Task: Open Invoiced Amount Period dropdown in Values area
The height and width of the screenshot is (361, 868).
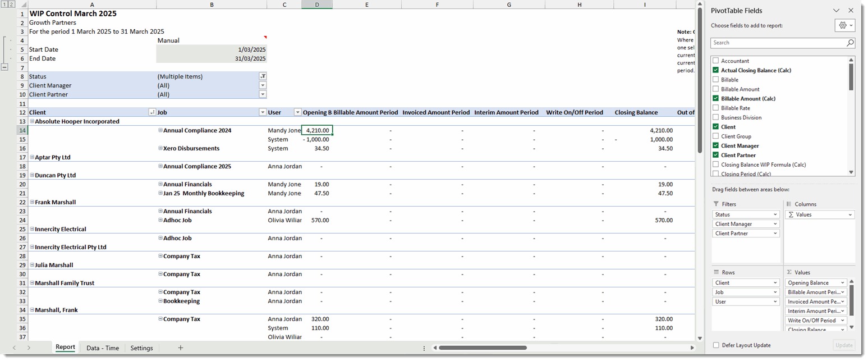Action: point(842,302)
